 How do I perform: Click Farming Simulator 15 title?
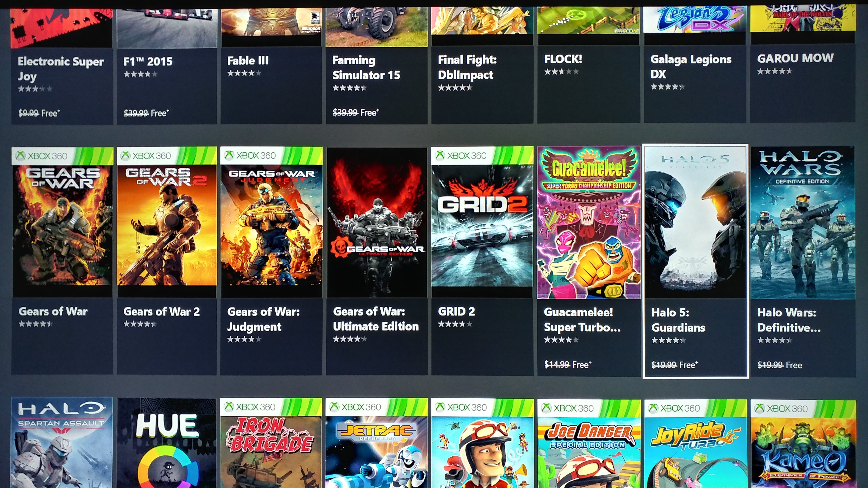pyautogui.click(x=366, y=67)
